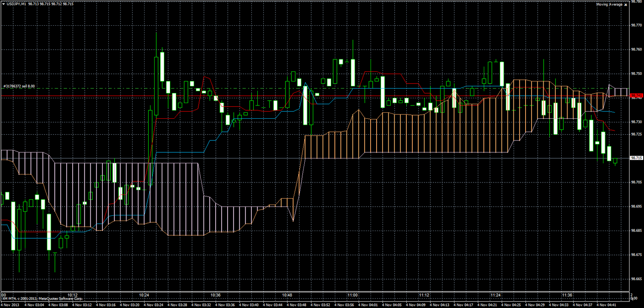
Task: Click the 10:36 time marker
Action: pyautogui.click(x=216, y=295)
